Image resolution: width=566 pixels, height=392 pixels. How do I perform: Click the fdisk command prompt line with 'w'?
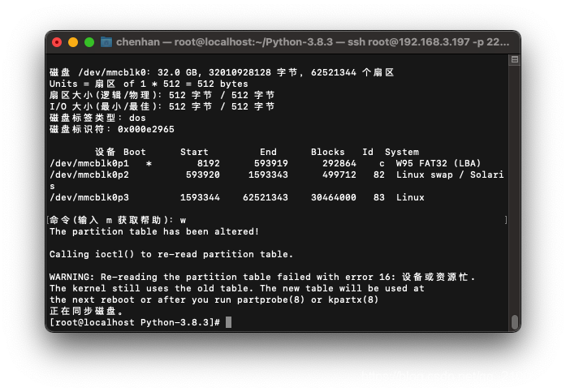tap(118, 220)
